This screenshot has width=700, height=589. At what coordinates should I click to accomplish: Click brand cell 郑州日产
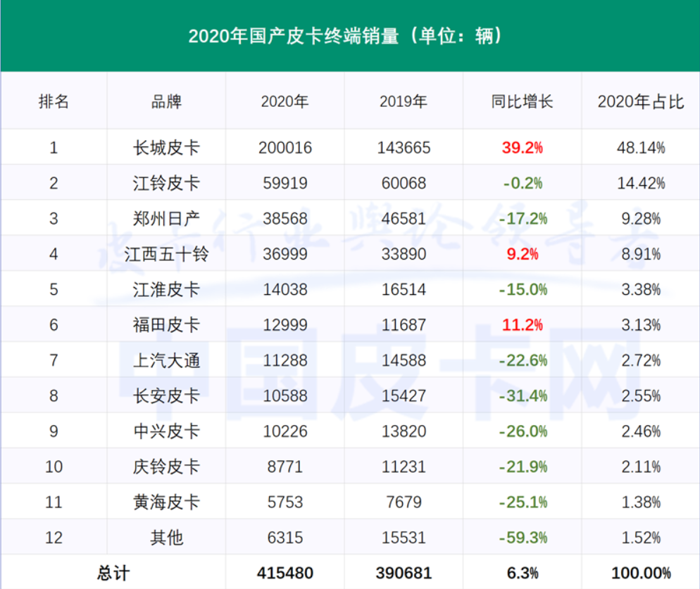point(166,219)
